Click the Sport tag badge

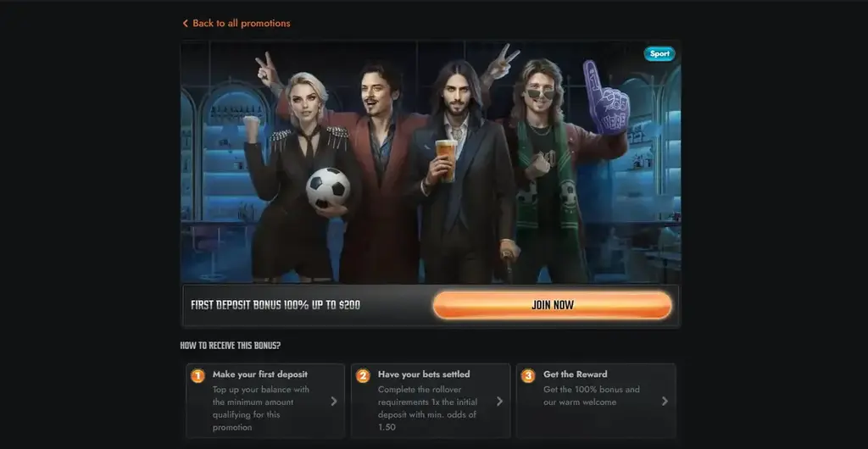[659, 53]
